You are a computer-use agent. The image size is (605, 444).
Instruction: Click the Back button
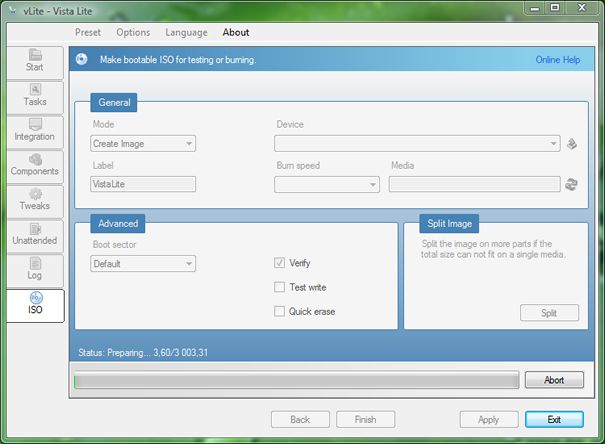[x=300, y=419]
